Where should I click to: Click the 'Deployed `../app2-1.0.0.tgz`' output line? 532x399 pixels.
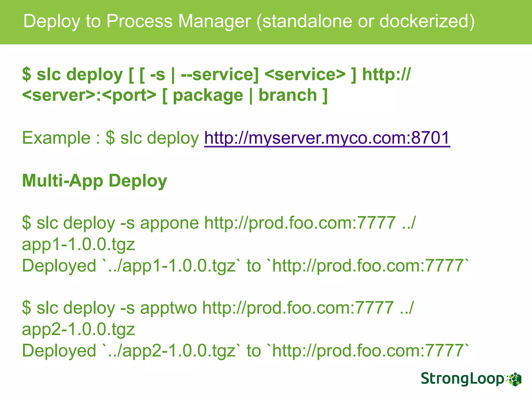[x=245, y=351]
